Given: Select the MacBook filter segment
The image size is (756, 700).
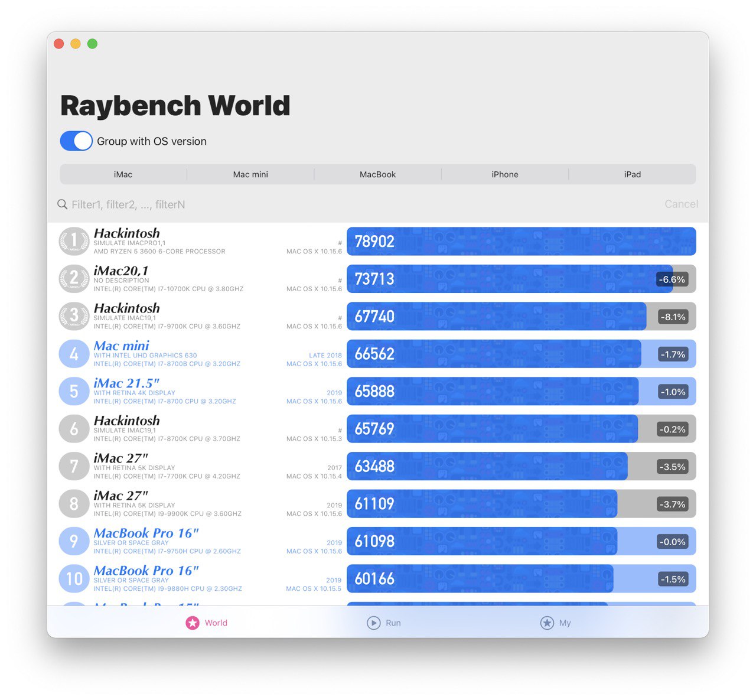Looking at the screenshot, I should 378,174.
